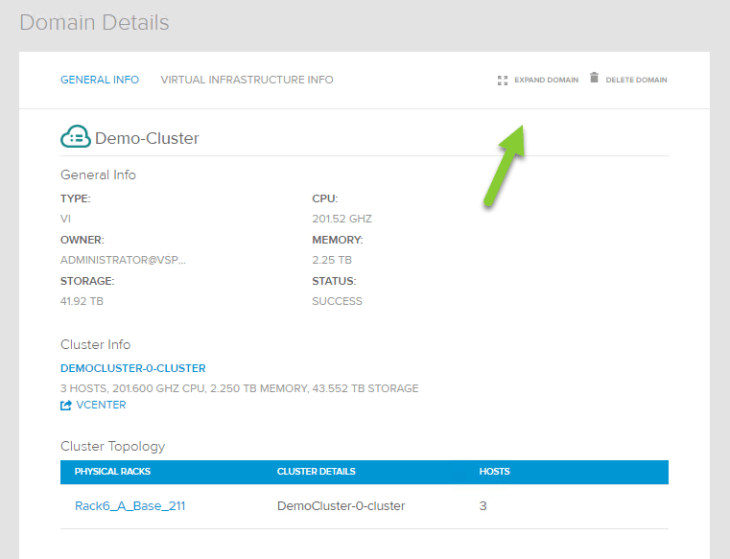Click the Cluster Details column header
Image resolution: width=730 pixels, height=559 pixels.
(316, 472)
